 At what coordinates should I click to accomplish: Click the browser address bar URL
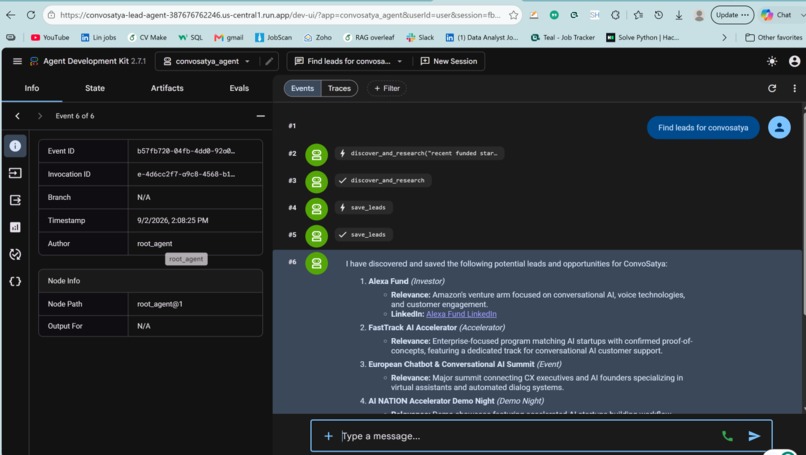[x=280, y=15]
